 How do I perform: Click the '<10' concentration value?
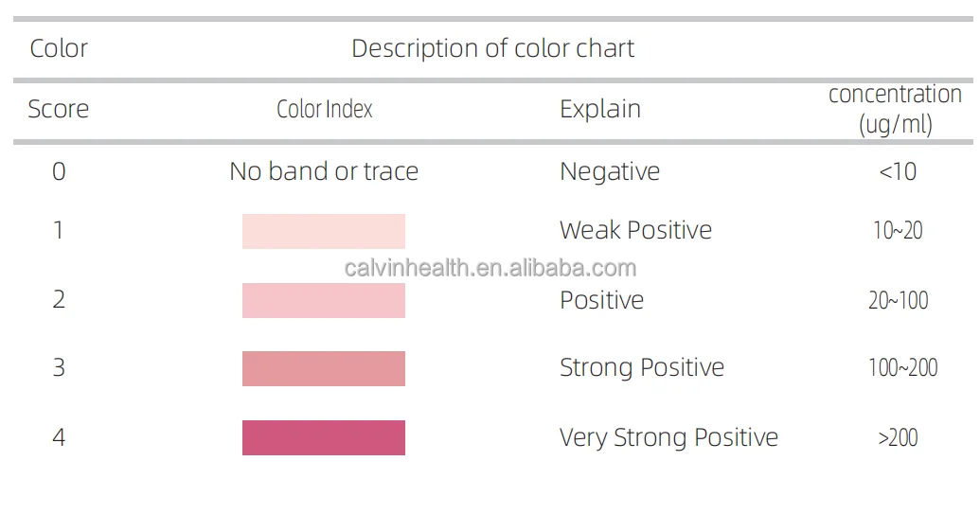[x=897, y=171]
